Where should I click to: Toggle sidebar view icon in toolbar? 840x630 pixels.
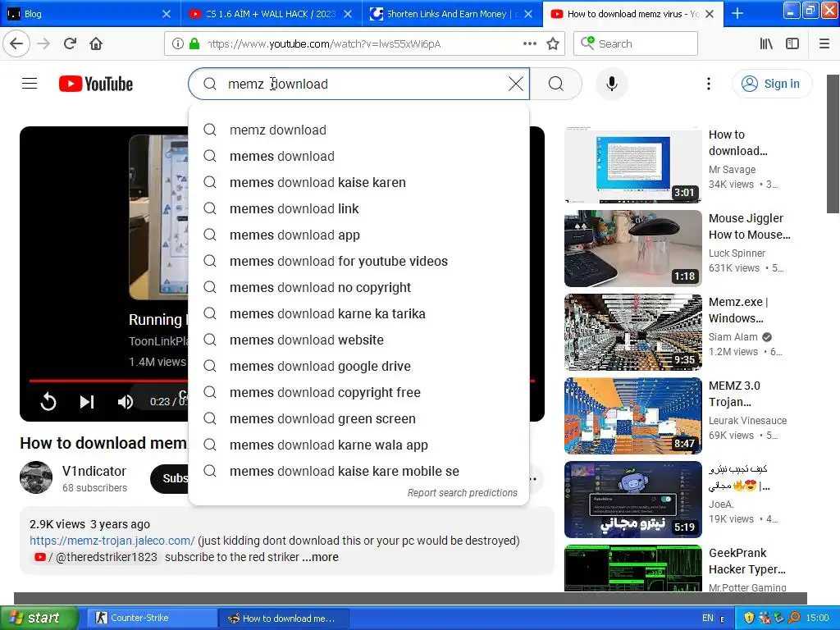pos(792,43)
